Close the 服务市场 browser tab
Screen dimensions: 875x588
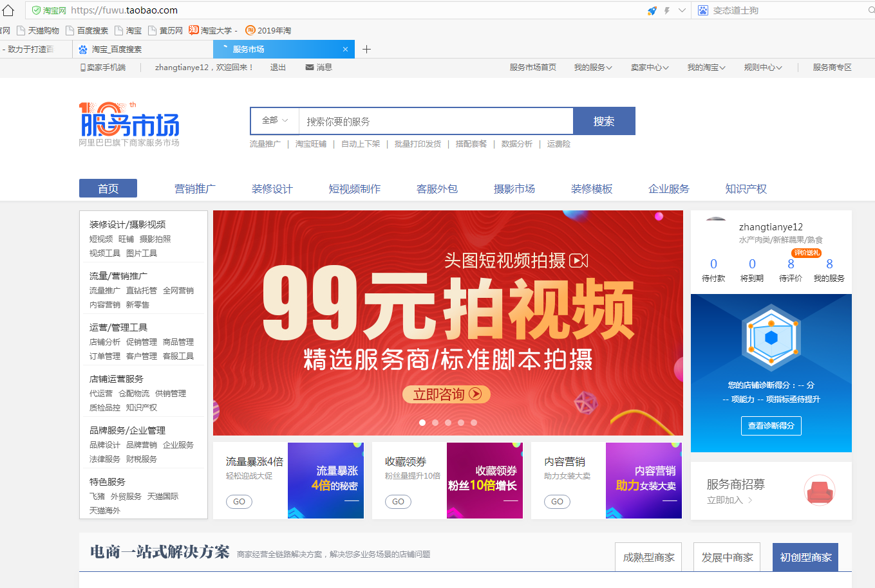[345, 50]
